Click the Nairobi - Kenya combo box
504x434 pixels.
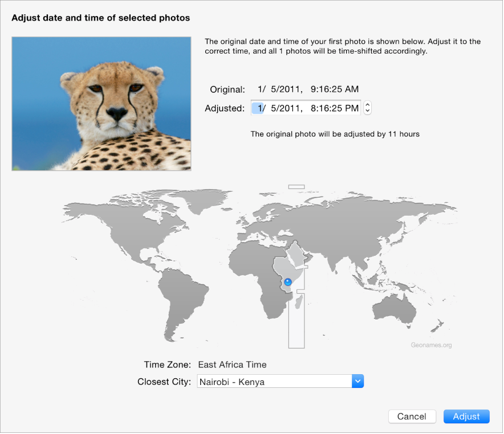[274, 381]
